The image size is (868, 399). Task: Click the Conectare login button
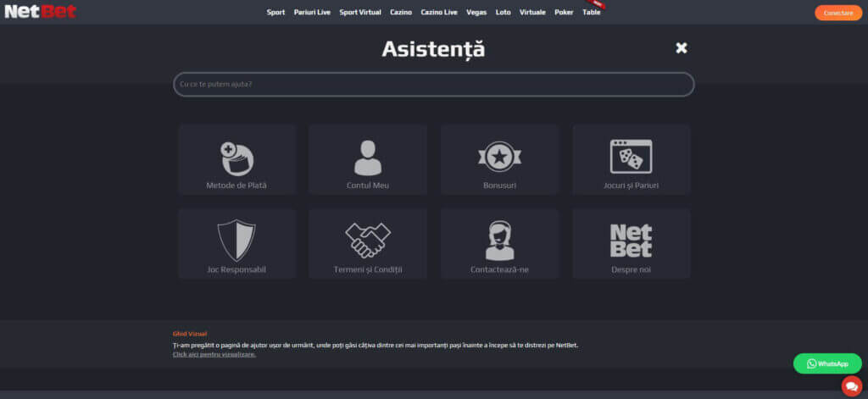[x=838, y=13]
